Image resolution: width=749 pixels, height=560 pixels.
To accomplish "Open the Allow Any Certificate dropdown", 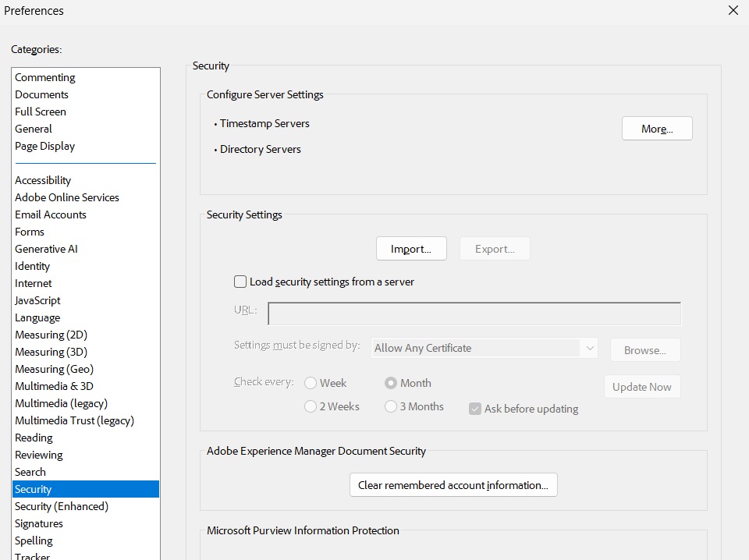I will [x=484, y=348].
